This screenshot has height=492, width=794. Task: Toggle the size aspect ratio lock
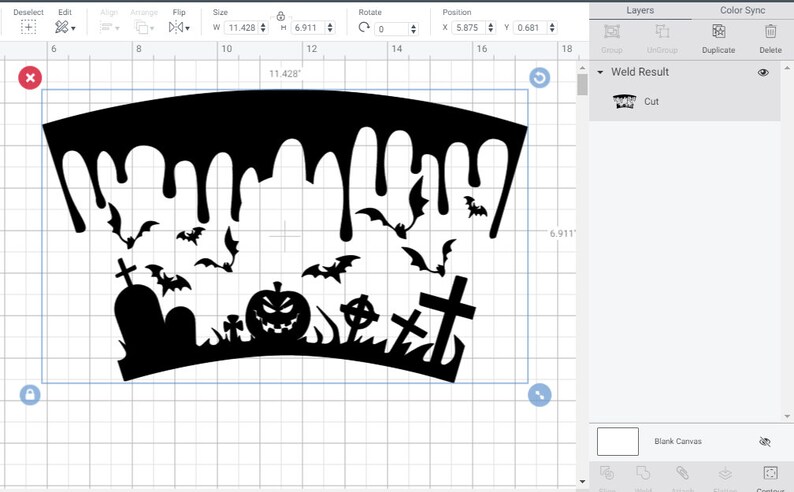click(281, 16)
